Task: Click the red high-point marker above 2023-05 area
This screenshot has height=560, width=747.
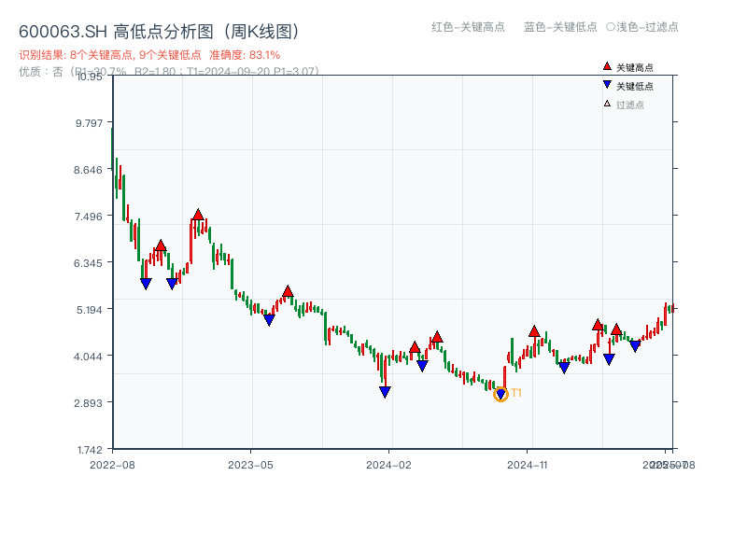Action: click(287, 290)
